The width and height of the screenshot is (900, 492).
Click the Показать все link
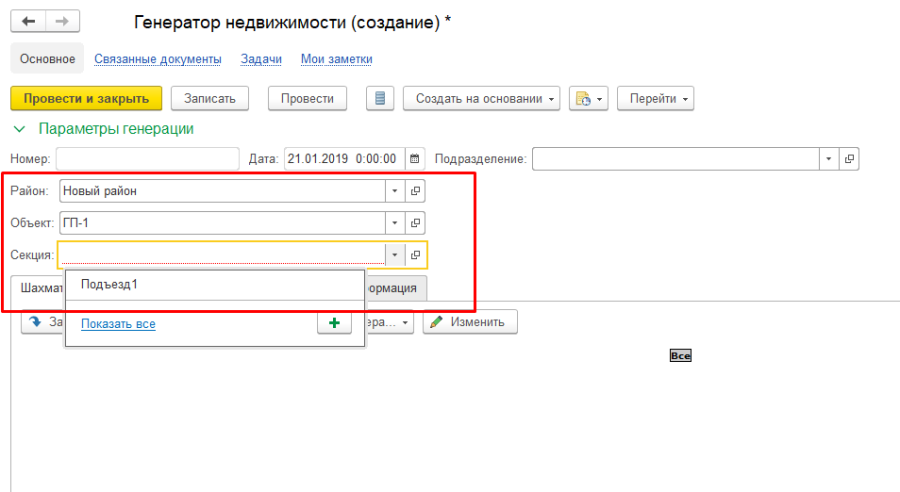point(118,324)
